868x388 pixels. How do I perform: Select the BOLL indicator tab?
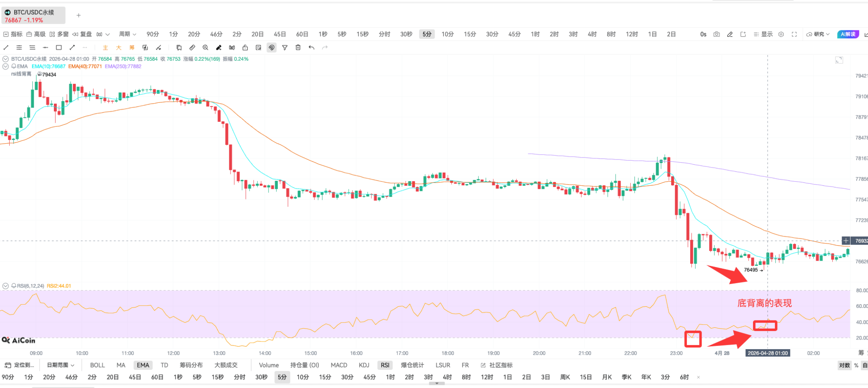click(x=97, y=365)
